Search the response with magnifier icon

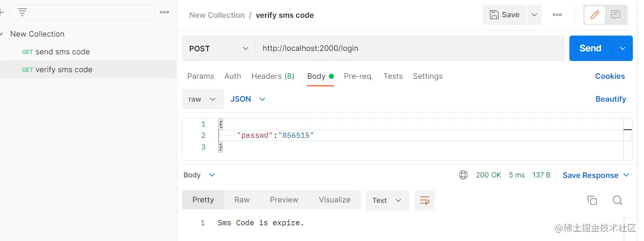(x=617, y=200)
